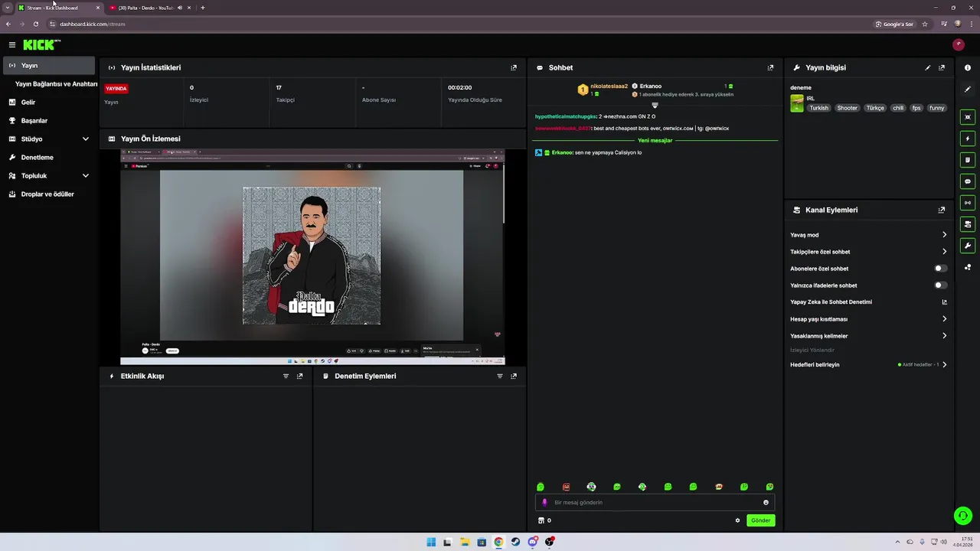This screenshot has width=980, height=551.
Task: Toggle the stream preview widget icon in sidebar
Action: (x=968, y=117)
